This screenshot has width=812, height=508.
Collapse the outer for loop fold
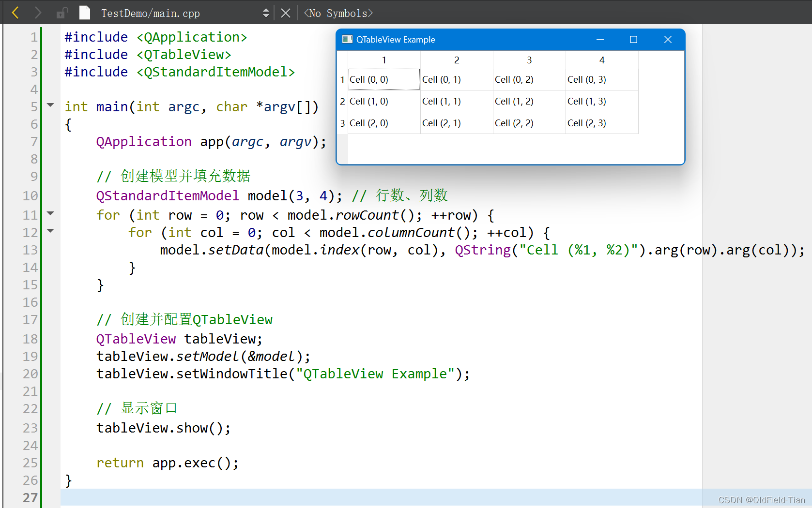50,213
